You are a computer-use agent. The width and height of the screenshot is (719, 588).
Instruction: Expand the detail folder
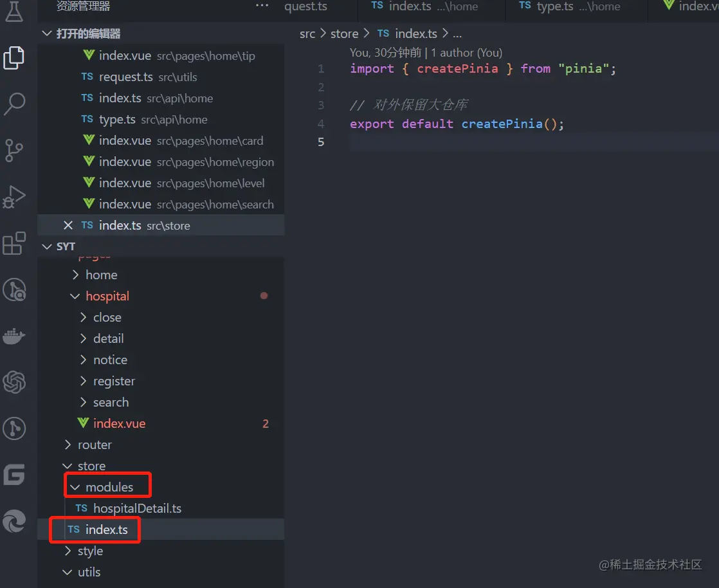tap(83, 338)
